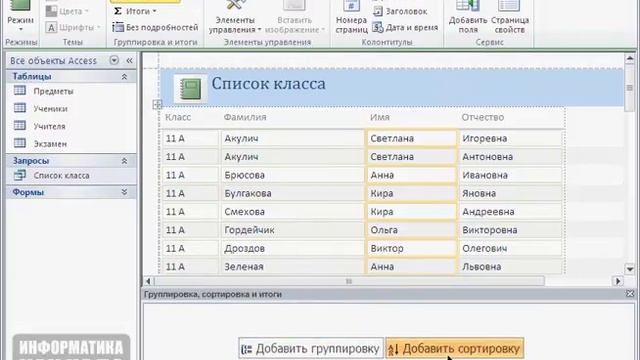Click the report vertical scrollbar down arrow
Screen dimensions: 640x360
(630, 269)
